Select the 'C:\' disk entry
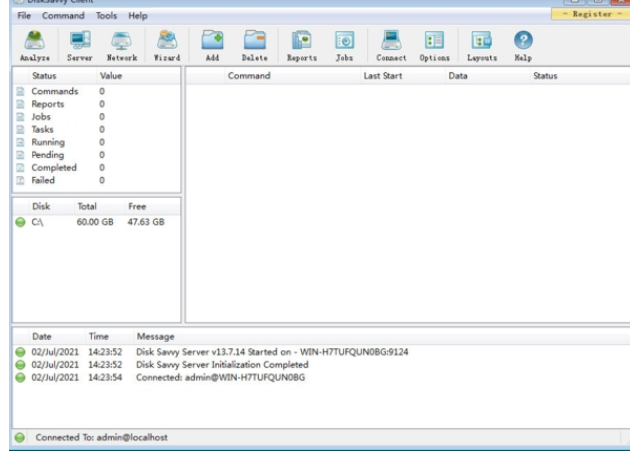This screenshot has width=630, height=451. pyautogui.click(x=37, y=222)
